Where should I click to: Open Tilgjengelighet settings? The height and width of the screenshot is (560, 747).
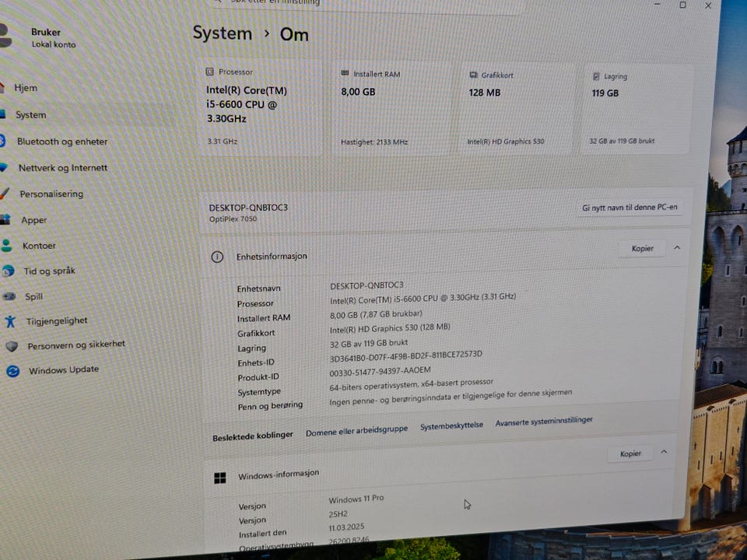click(57, 321)
